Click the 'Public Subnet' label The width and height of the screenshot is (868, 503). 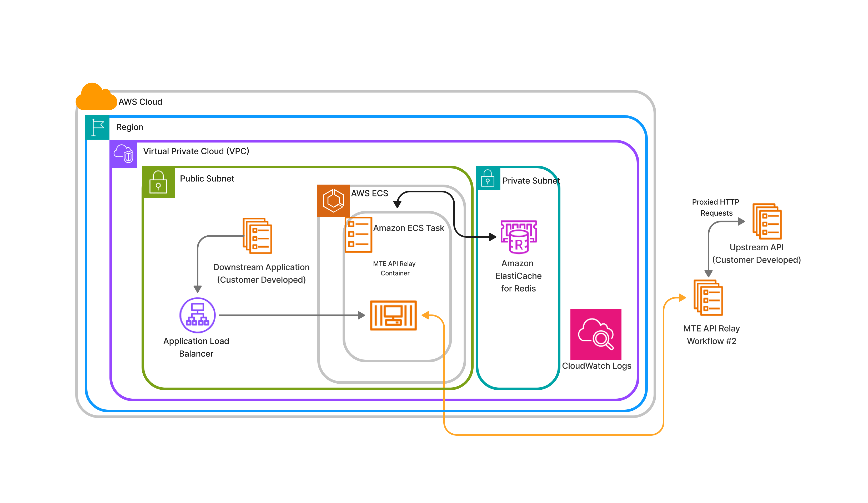pos(207,178)
